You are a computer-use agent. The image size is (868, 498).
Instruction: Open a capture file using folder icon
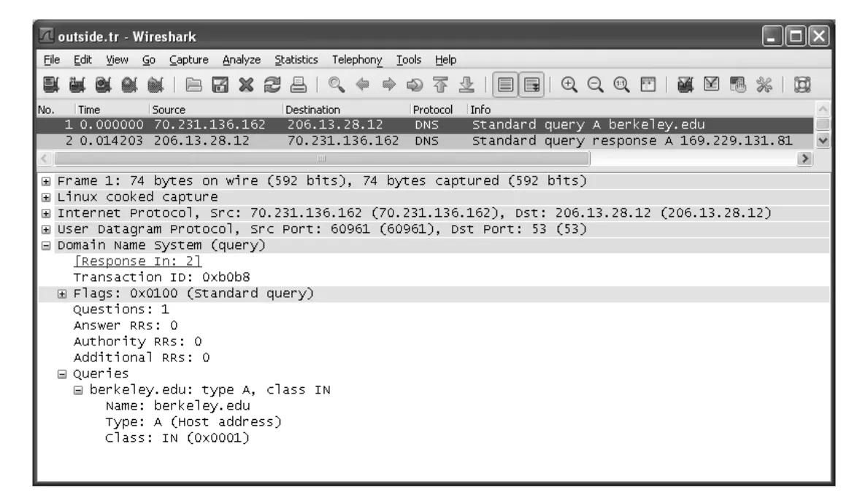pos(193,85)
